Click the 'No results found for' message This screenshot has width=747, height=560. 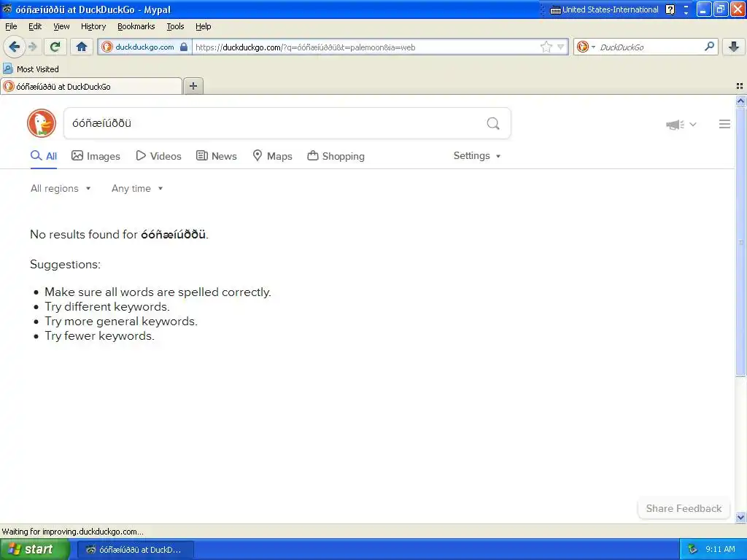(119, 234)
